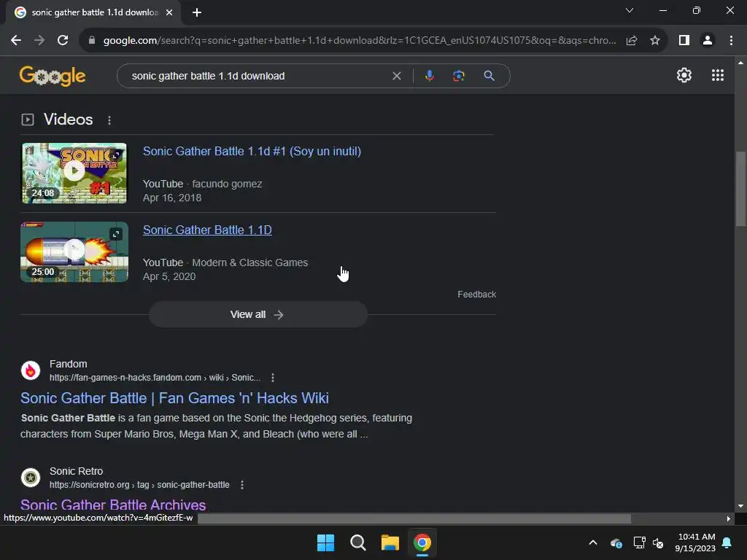
Task: Close the sonic gather battle tab
Action: (169, 12)
